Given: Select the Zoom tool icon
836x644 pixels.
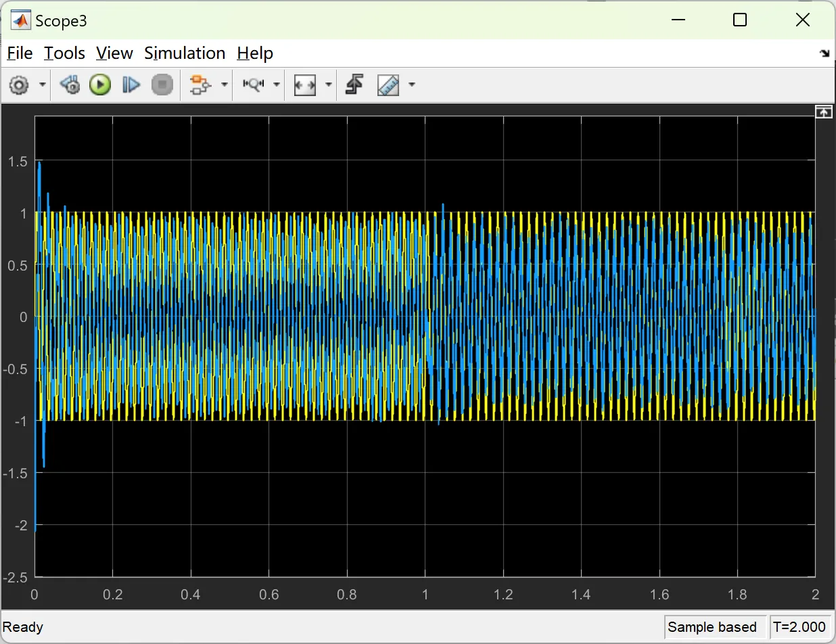Looking at the screenshot, I should pyautogui.click(x=253, y=85).
